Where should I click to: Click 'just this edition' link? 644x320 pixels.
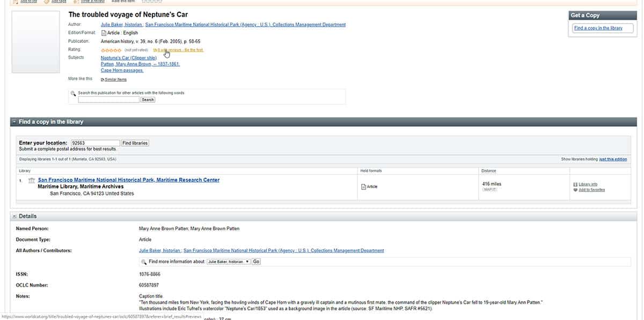pyautogui.click(x=613, y=159)
